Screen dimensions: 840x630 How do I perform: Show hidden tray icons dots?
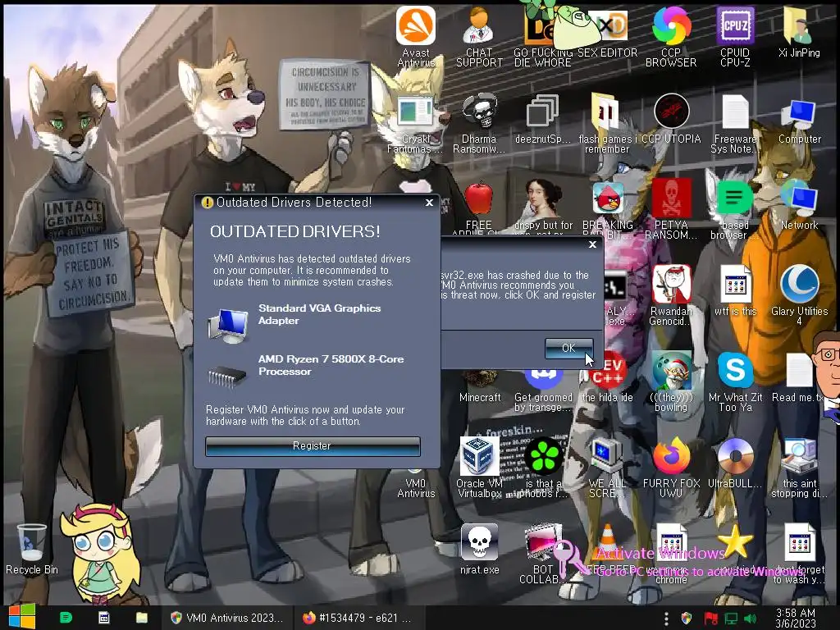[666, 619]
